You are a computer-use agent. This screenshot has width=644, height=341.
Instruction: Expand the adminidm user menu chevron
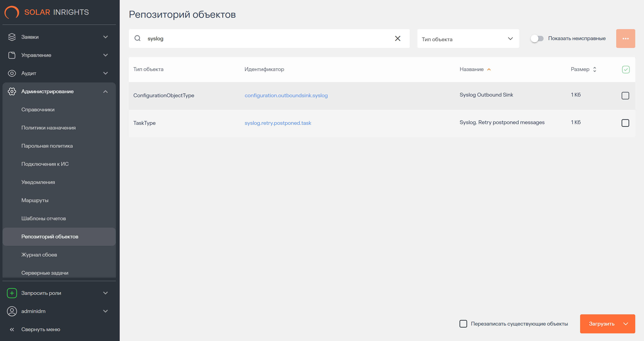[x=106, y=311]
